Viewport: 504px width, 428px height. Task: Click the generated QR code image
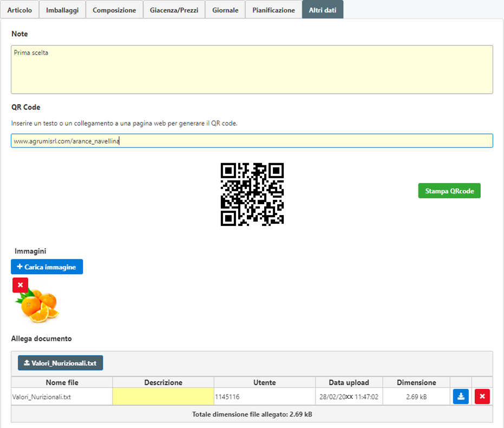point(252,194)
